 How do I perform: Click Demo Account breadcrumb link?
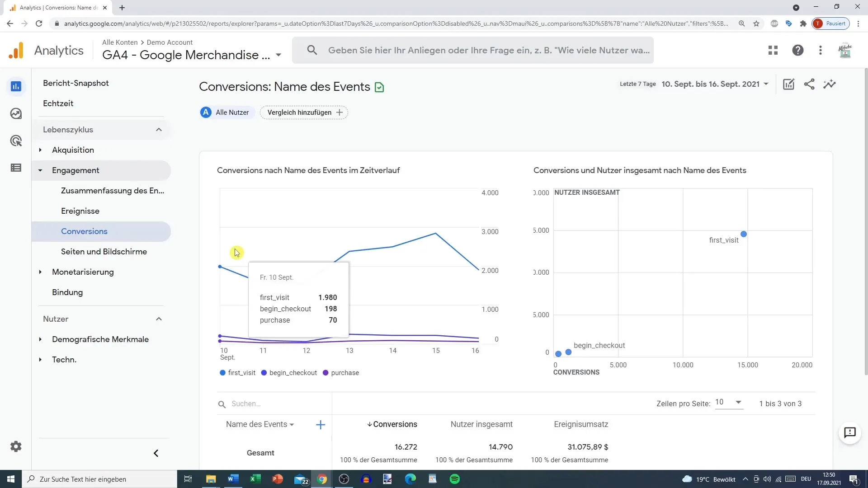pyautogui.click(x=170, y=42)
